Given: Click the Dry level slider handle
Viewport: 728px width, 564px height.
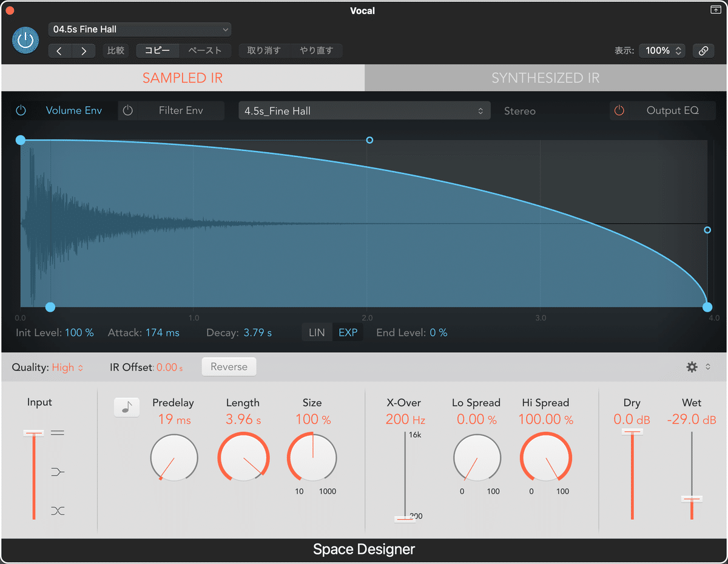Looking at the screenshot, I should 632,431.
